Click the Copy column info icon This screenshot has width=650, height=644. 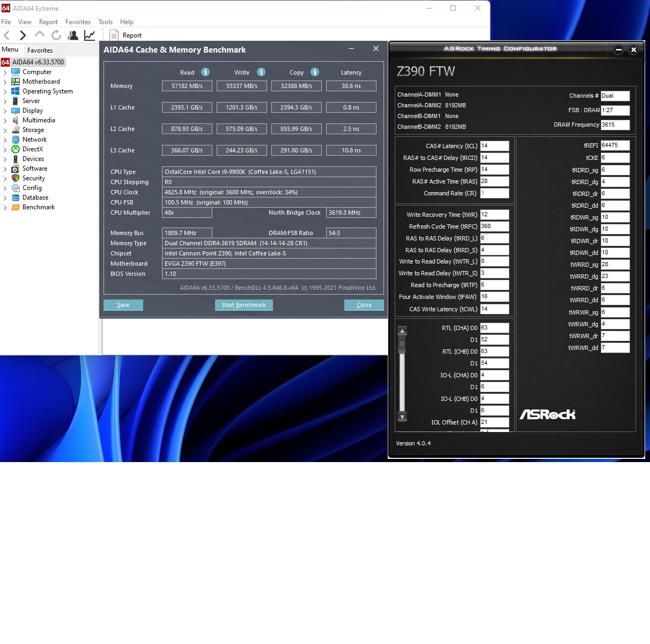click(315, 72)
